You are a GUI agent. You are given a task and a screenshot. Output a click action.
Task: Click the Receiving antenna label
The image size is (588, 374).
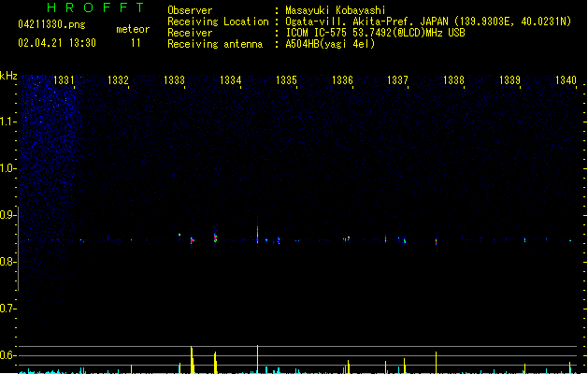(x=215, y=44)
